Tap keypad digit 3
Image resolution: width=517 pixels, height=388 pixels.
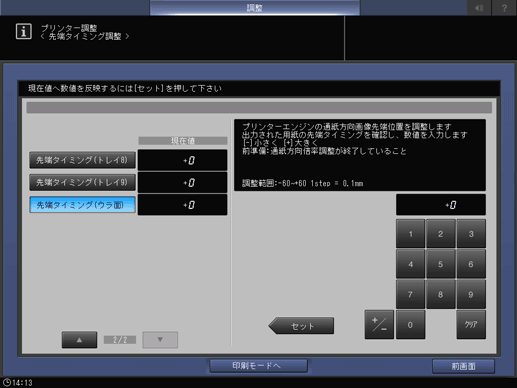(x=471, y=234)
